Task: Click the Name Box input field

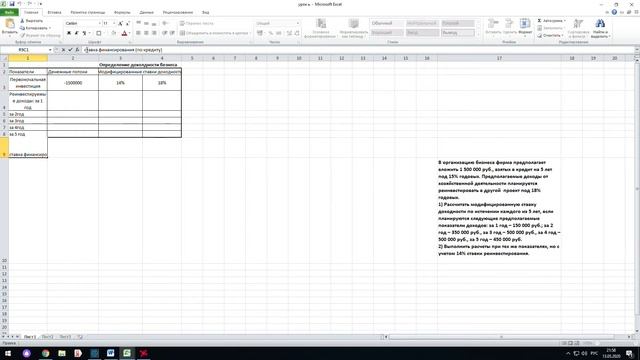Action: pos(24,50)
